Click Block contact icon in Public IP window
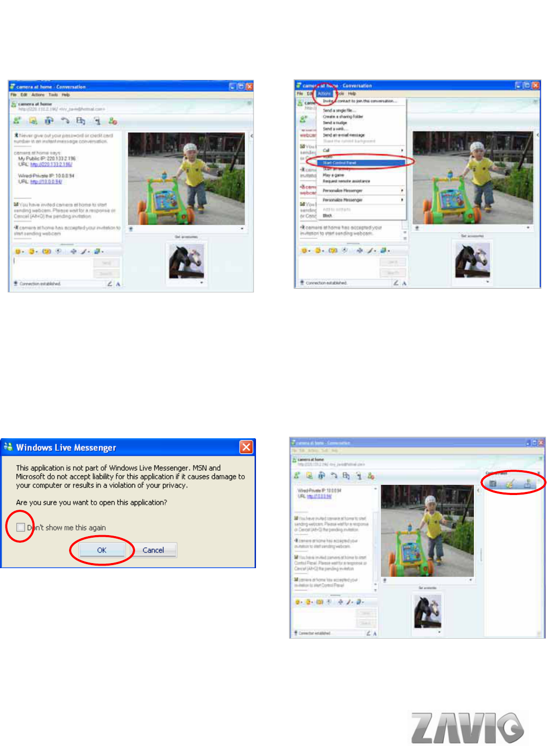 113,121
